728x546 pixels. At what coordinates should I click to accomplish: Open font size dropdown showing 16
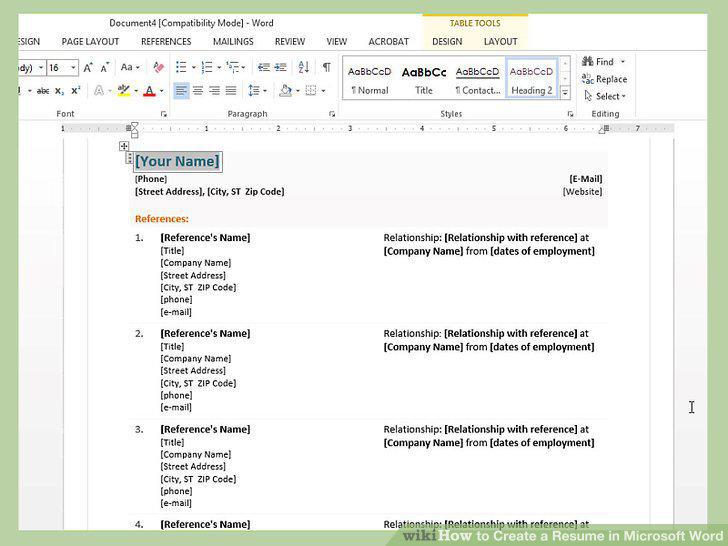click(73, 68)
